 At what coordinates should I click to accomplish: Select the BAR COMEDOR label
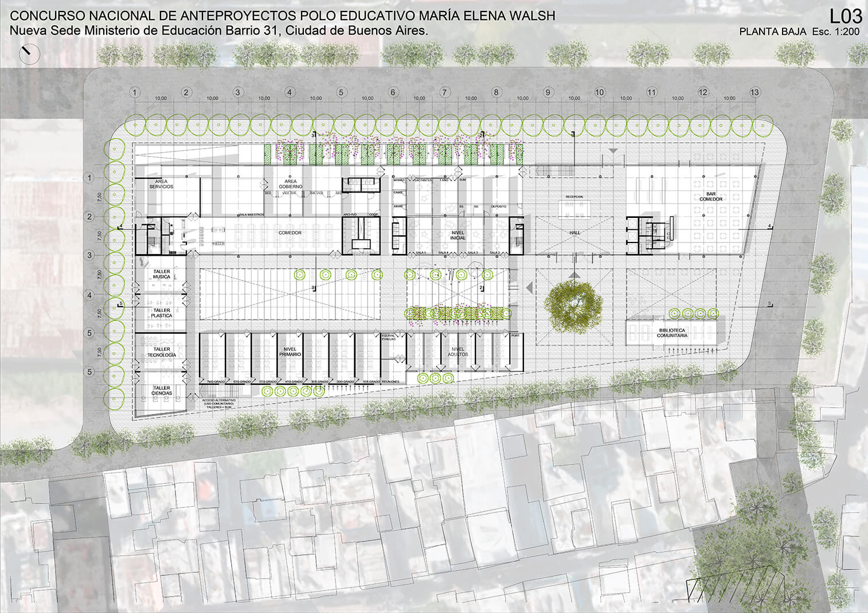(710, 197)
